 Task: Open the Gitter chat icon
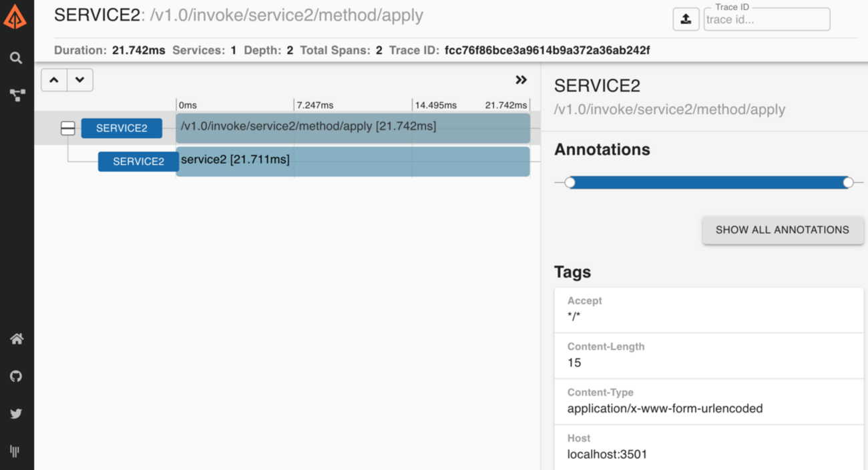(x=15, y=451)
